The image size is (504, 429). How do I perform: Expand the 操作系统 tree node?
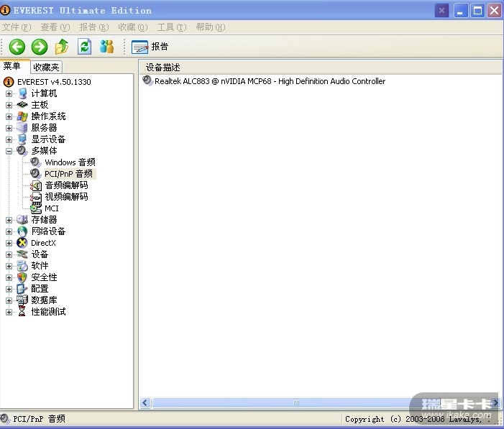(9, 116)
